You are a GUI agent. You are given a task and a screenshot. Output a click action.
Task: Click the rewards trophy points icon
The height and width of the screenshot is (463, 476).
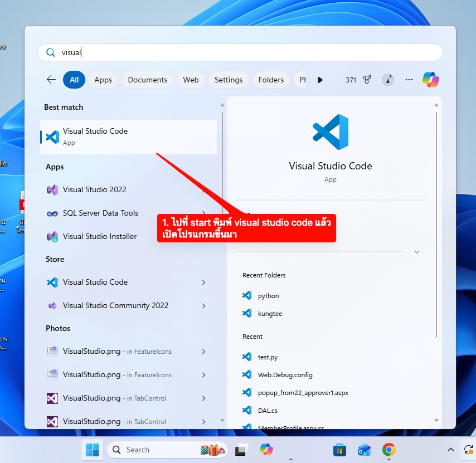367,80
